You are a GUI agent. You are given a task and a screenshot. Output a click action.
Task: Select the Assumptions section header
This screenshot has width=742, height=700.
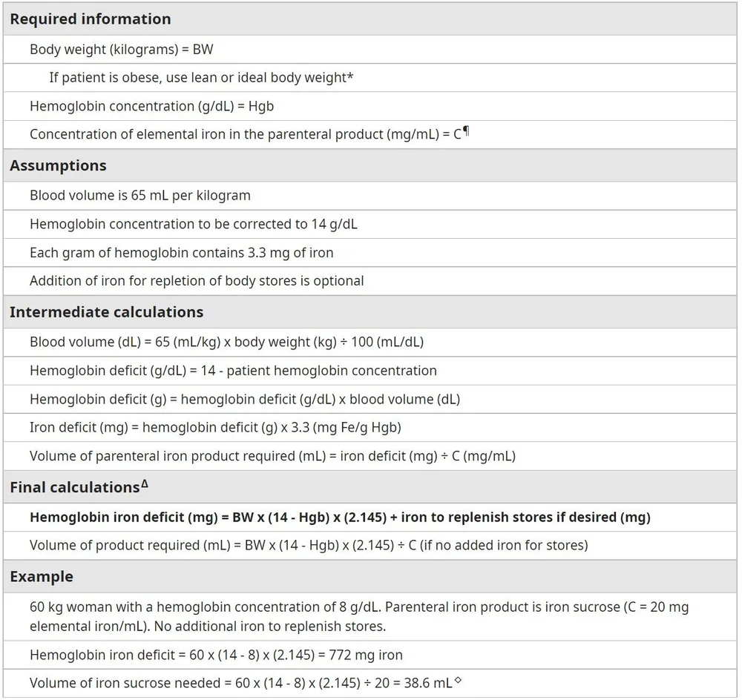click(58, 165)
